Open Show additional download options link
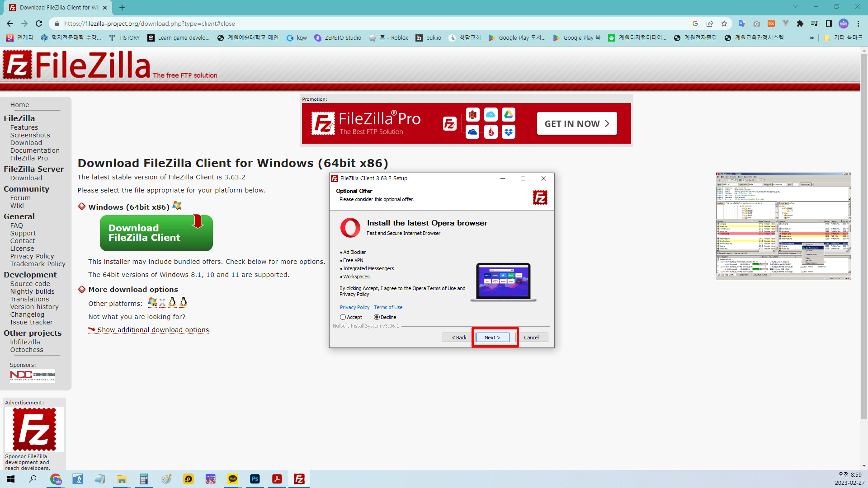868x488 pixels. (x=153, y=330)
